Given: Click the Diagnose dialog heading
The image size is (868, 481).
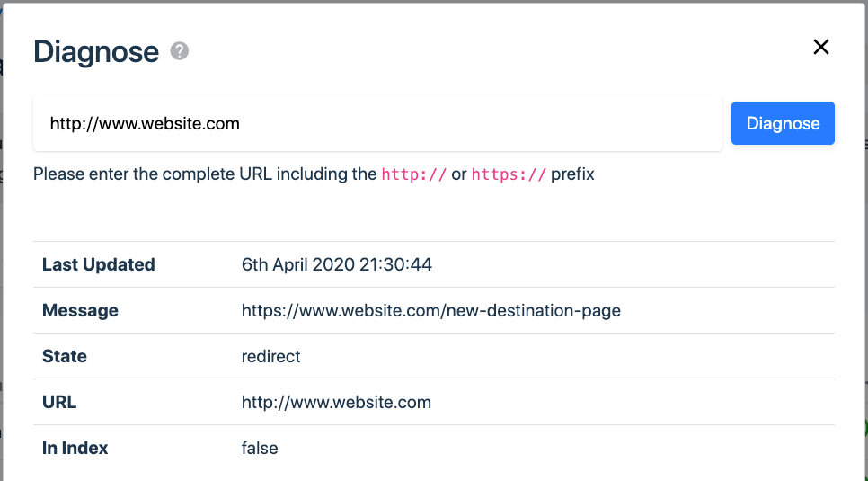Looking at the screenshot, I should tap(96, 51).
